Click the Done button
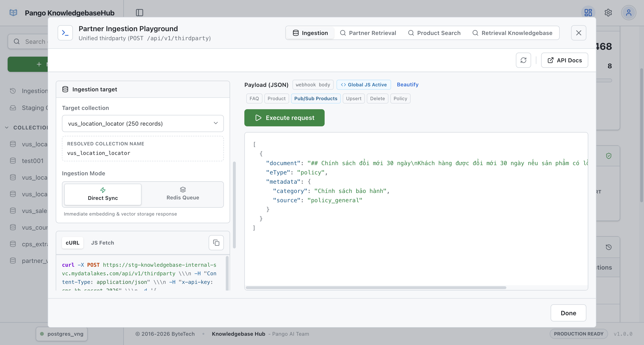The height and width of the screenshot is (345, 644). (x=568, y=313)
